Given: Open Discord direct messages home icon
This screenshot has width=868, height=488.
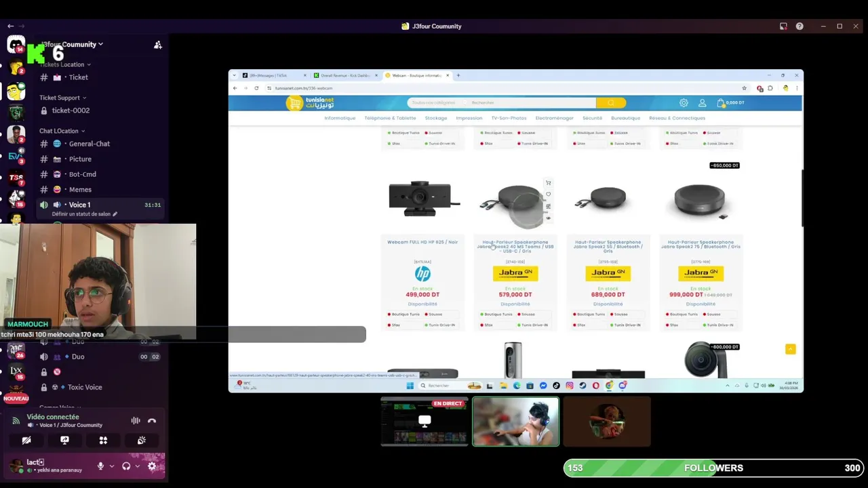Looking at the screenshot, I should click(x=16, y=45).
